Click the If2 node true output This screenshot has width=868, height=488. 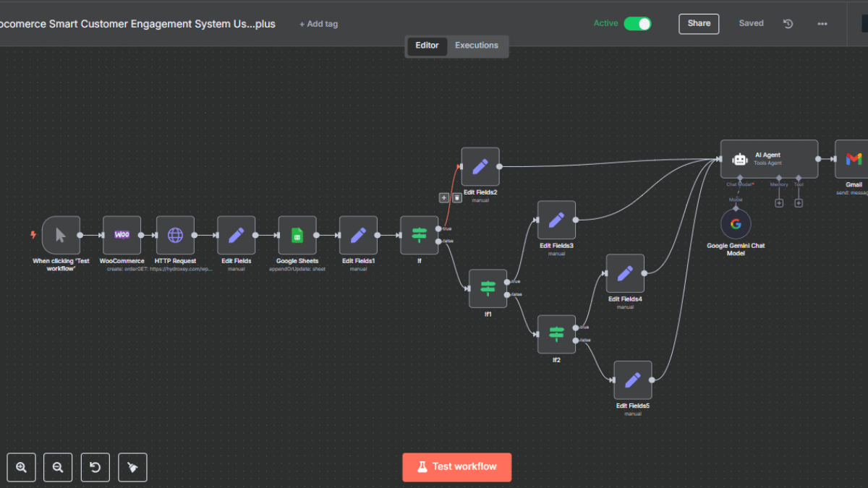tap(576, 328)
